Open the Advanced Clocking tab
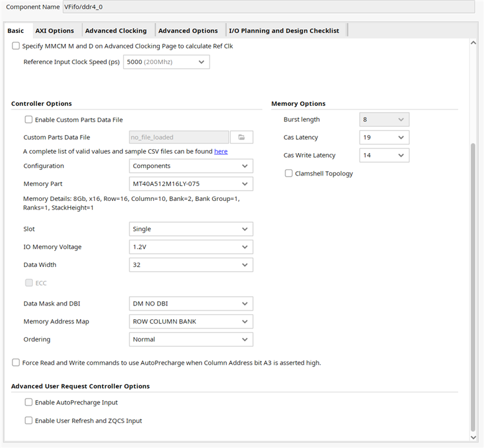 [x=116, y=30]
